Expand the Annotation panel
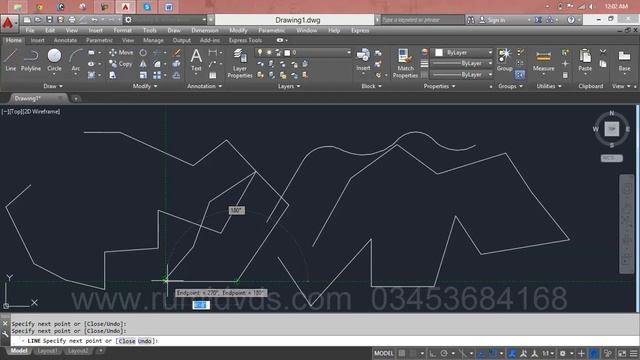 click(204, 86)
